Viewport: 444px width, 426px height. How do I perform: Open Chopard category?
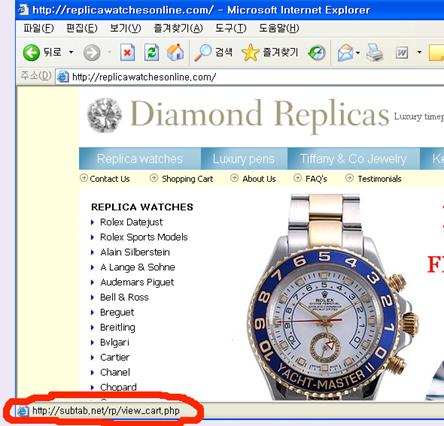click(118, 387)
